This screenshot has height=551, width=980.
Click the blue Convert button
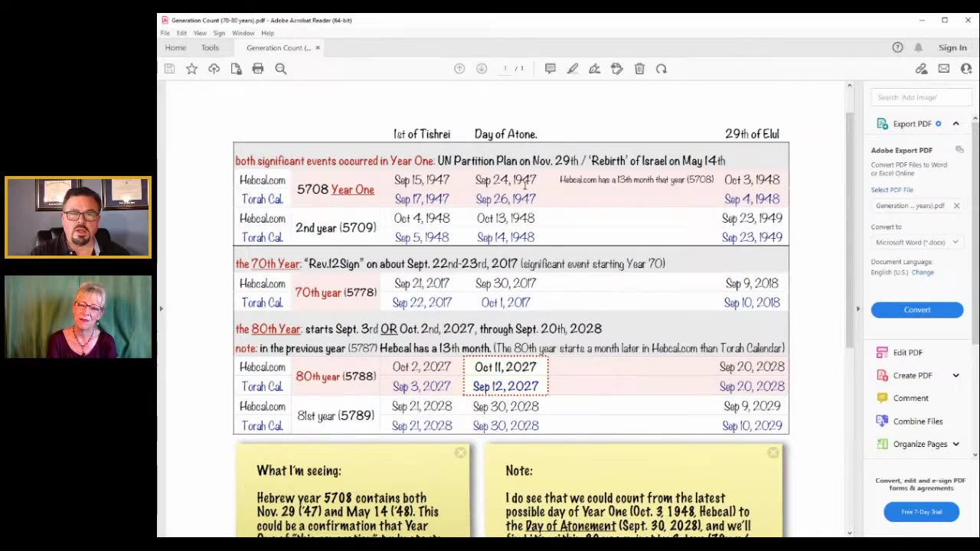click(x=917, y=310)
